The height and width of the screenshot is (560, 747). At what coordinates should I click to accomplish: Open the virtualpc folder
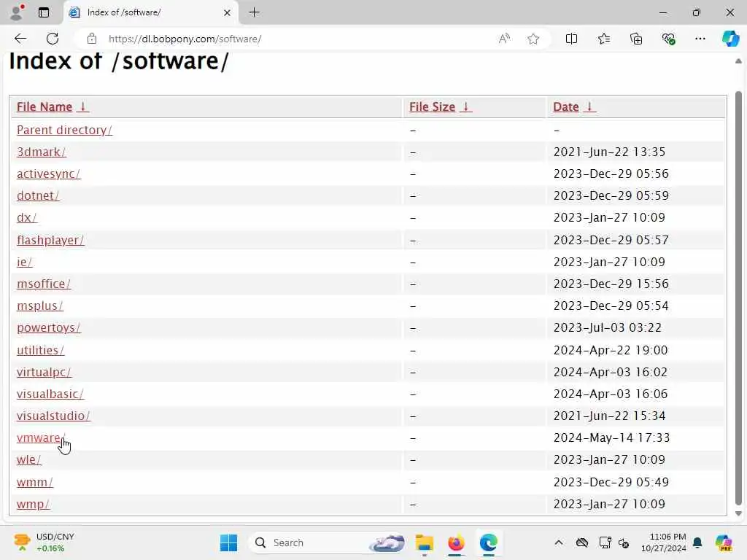pyautogui.click(x=44, y=372)
